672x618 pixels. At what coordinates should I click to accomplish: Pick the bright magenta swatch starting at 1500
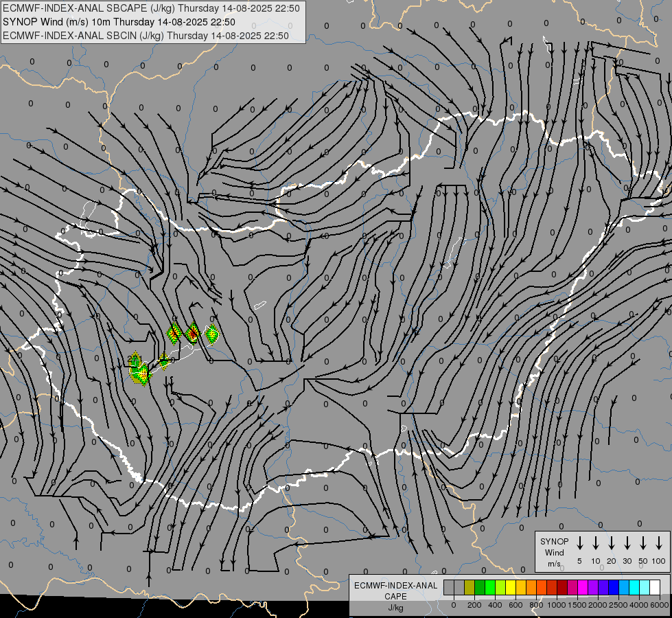click(583, 588)
